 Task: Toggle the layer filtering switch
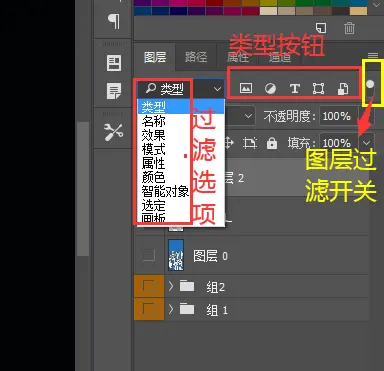click(370, 89)
